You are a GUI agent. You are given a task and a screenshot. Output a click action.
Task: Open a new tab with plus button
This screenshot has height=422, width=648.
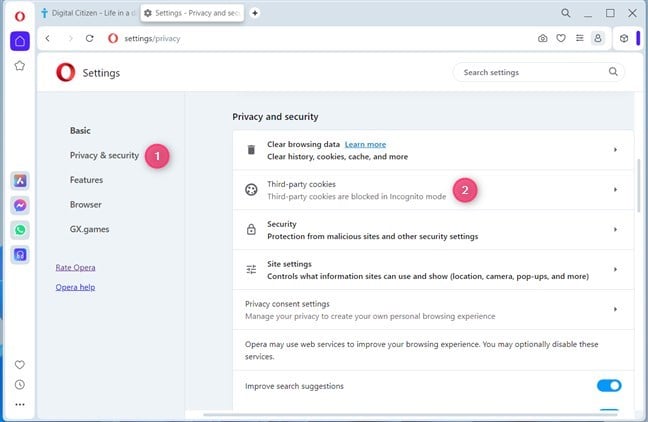click(255, 13)
